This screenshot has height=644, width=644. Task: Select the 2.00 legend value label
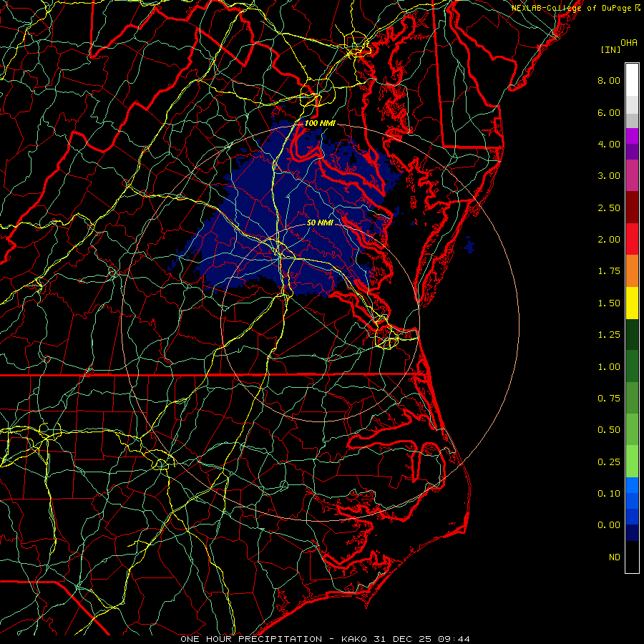coord(609,240)
